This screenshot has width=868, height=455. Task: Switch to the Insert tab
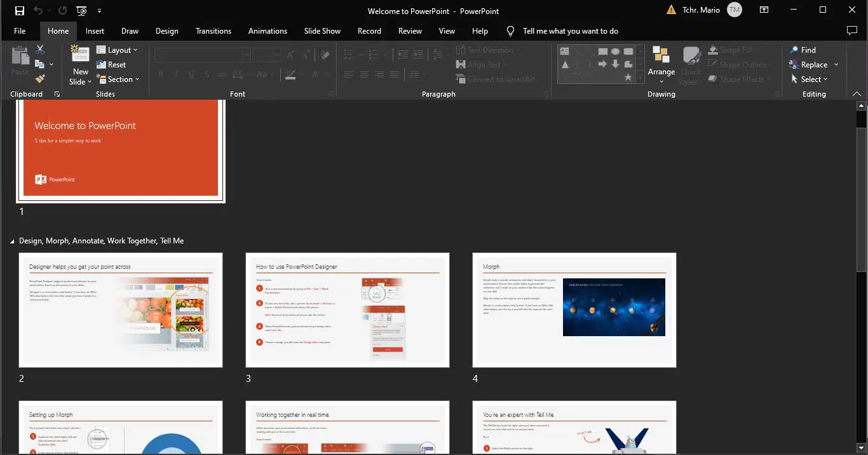pyautogui.click(x=95, y=31)
